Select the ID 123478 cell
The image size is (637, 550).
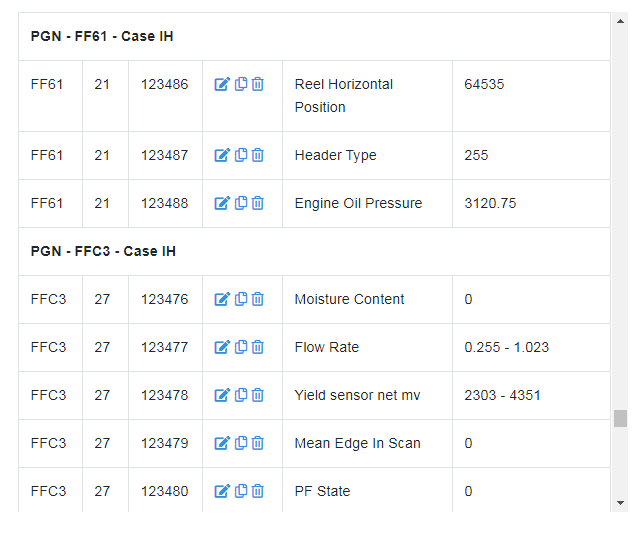click(x=164, y=395)
